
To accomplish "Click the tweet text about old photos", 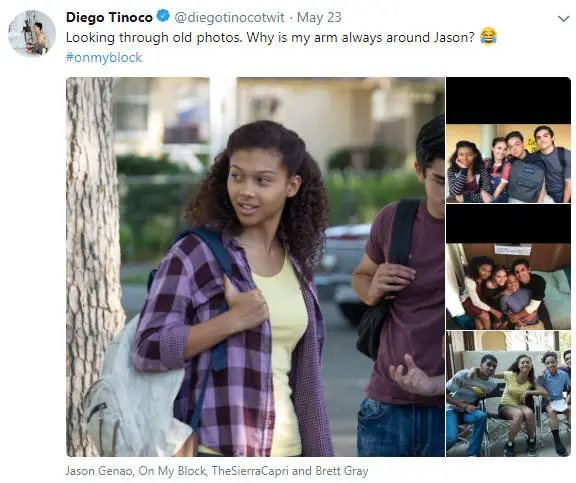I will tap(270, 37).
